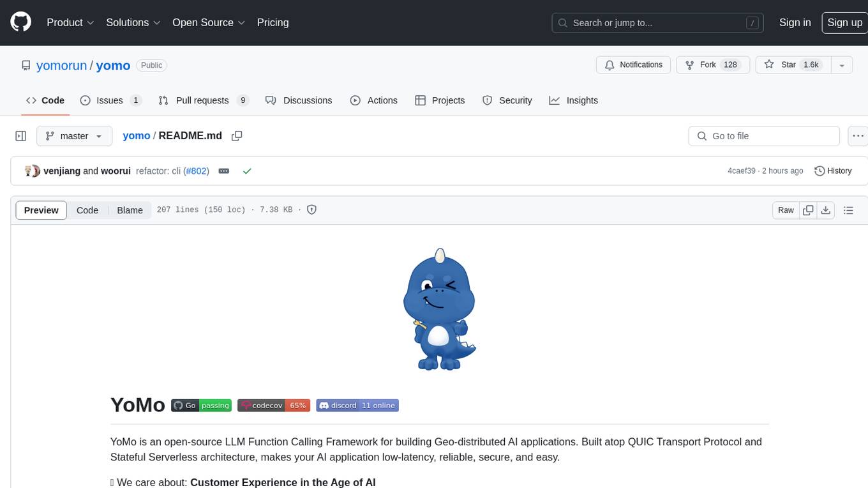Open the Go passing build badge

201,406
